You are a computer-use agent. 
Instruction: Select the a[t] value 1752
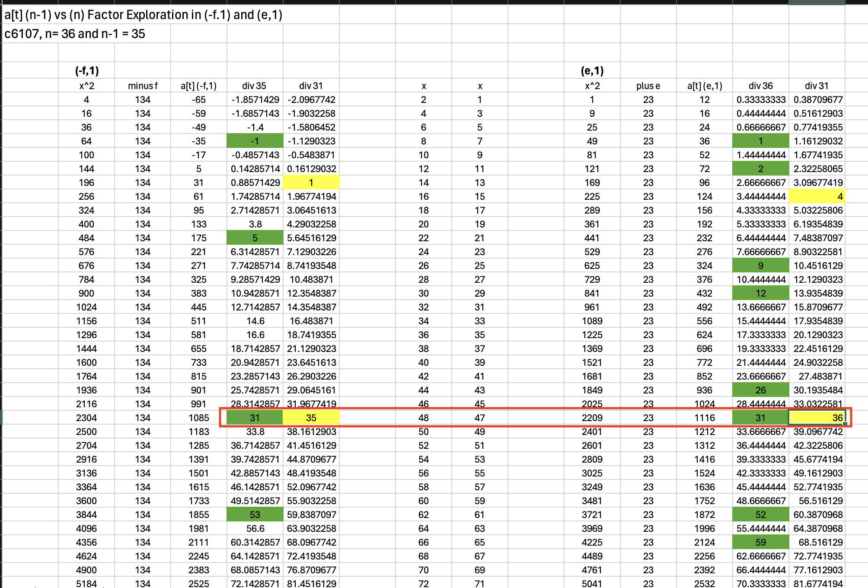(705, 501)
